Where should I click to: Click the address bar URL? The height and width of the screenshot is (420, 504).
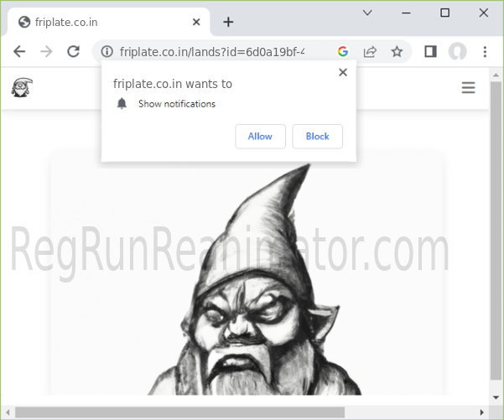coord(218,52)
